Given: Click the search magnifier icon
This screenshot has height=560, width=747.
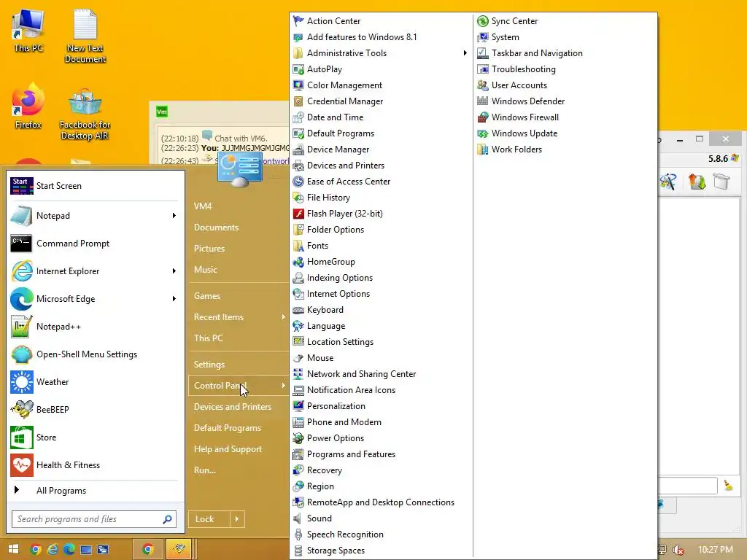Looking at the screenshot, I should pos(167,519).
